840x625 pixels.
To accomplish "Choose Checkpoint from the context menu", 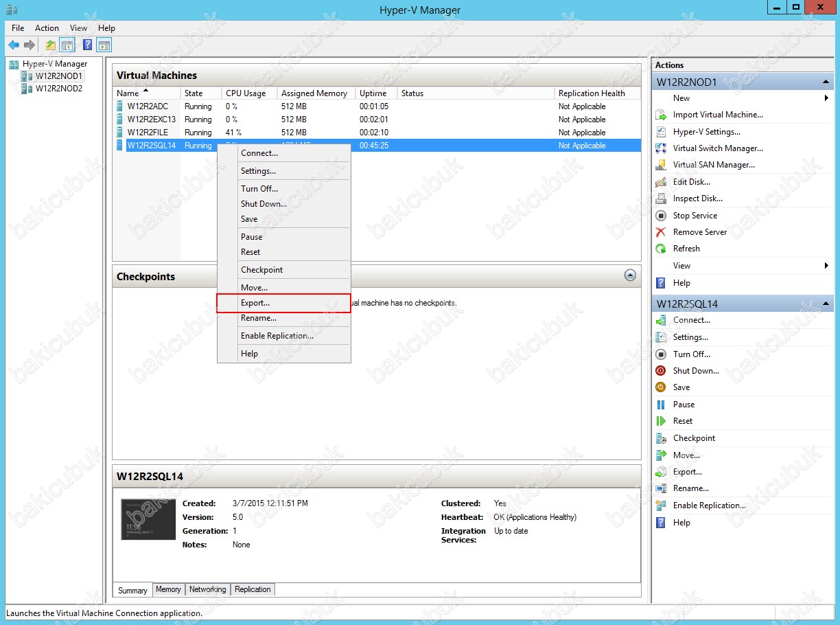I will pyautogui.click(x=284, y=270).
